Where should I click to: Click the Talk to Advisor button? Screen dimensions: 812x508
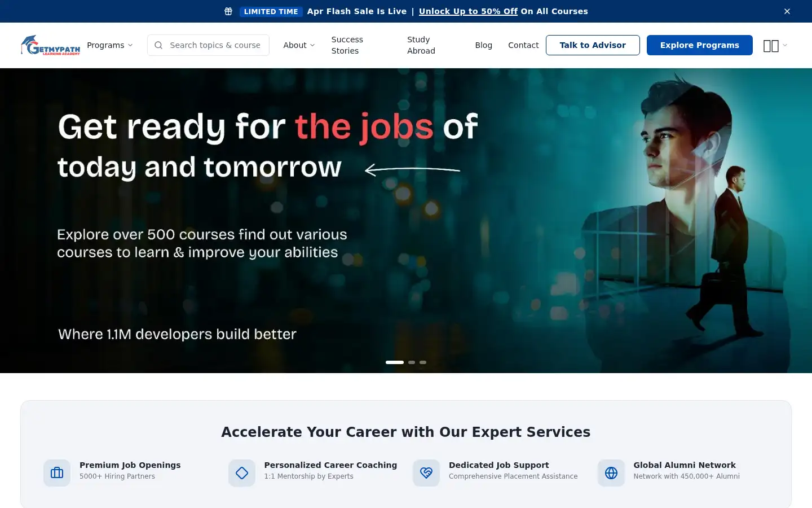(x=593, y=45)
